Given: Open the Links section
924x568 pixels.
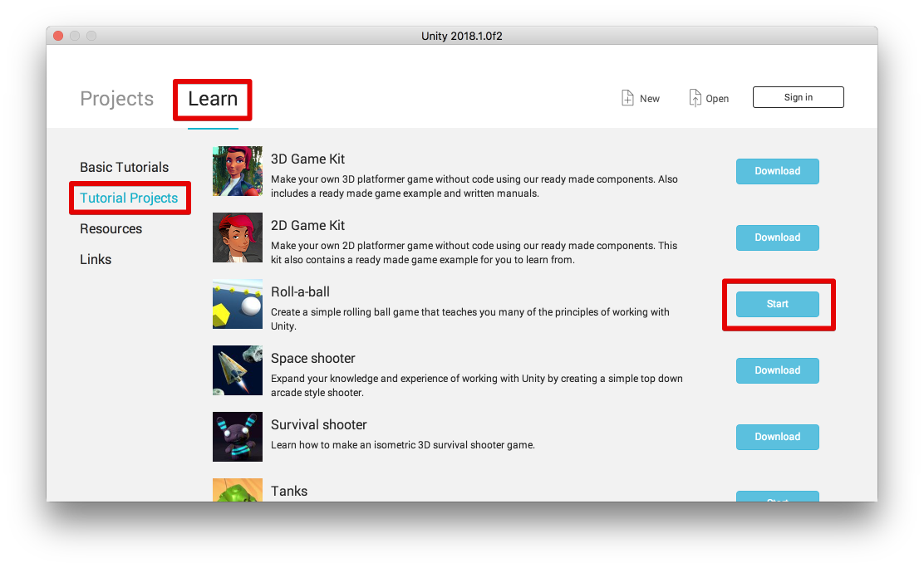Looking at the screenshot, I should (96, 259).
